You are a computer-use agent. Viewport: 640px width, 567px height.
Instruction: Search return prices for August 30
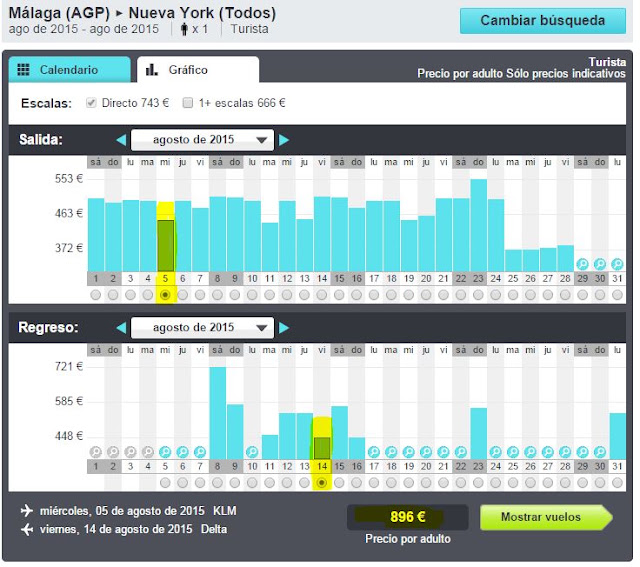point(600,452)
